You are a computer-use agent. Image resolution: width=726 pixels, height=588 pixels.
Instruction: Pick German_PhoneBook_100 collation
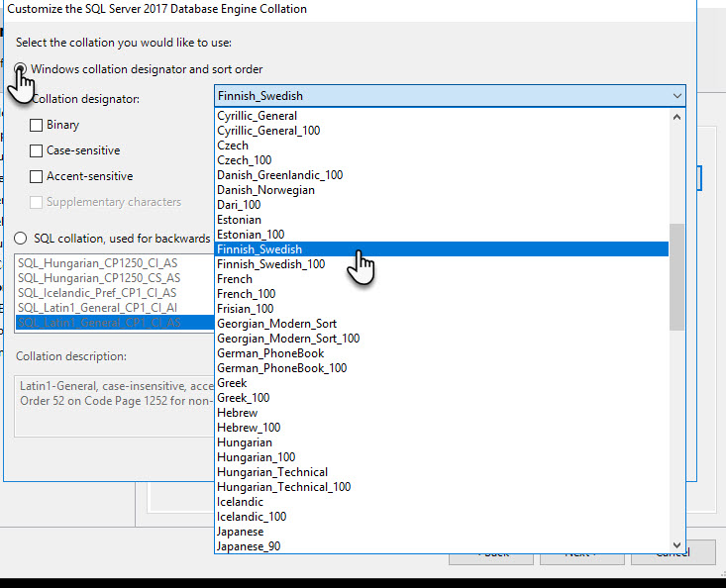tap(442, 368)
